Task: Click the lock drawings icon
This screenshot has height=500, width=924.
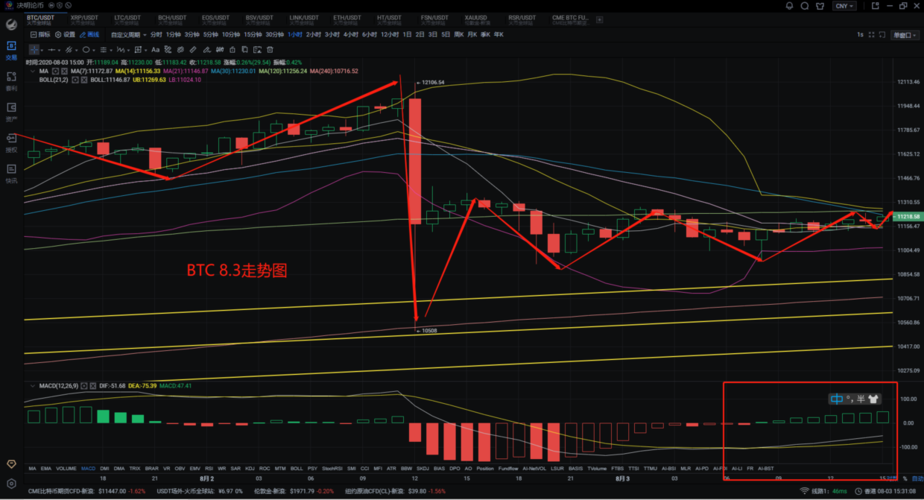Action: [x=233, y=48]
